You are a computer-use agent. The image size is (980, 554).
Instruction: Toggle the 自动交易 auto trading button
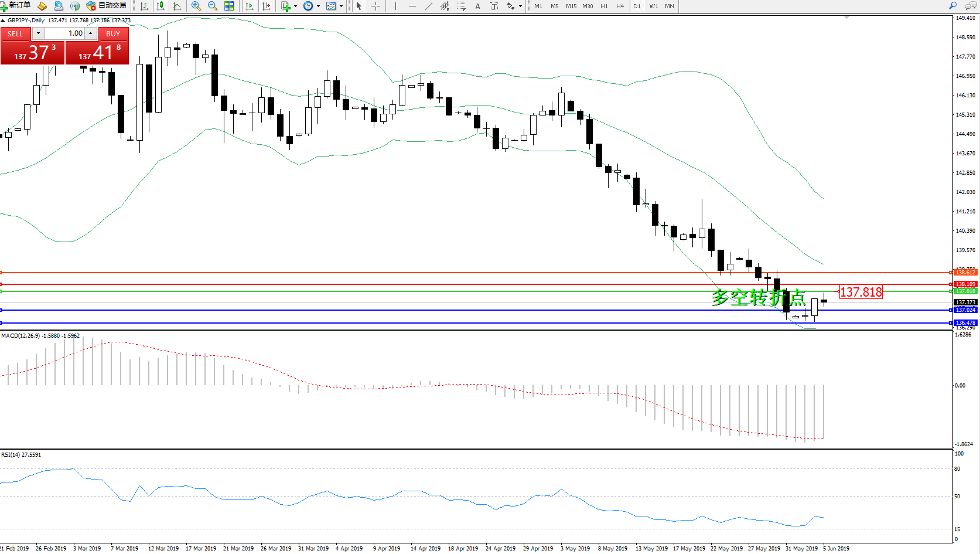(x=107, y=5)
